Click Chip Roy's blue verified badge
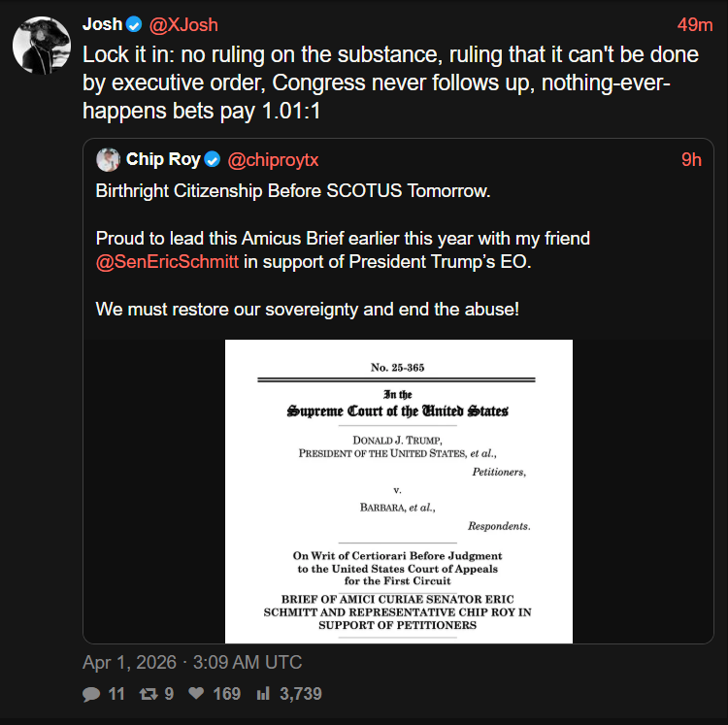728x725 pixels. click(x=213, y=159)
